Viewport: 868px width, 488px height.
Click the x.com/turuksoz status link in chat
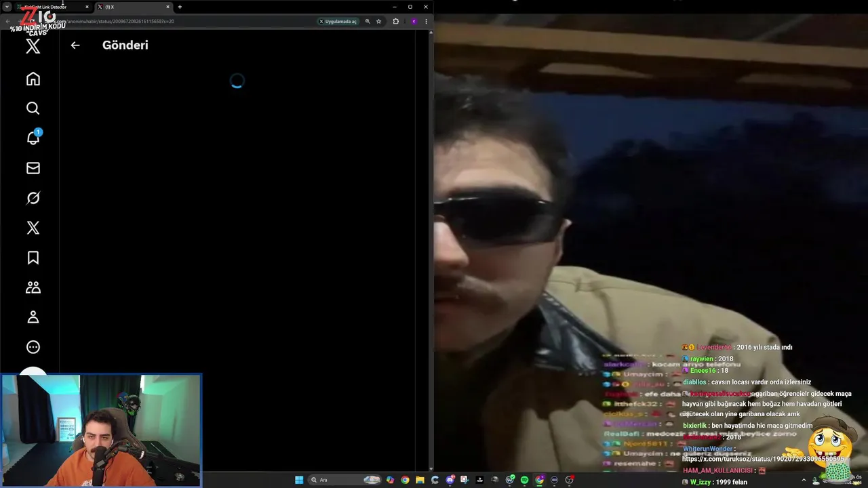coord(763,459)
